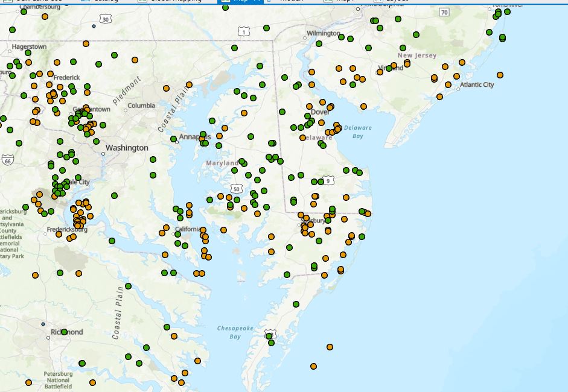Click the city marker dot below Atlantic City
This screenshot has height=392, width=568.
pos(458,89)
